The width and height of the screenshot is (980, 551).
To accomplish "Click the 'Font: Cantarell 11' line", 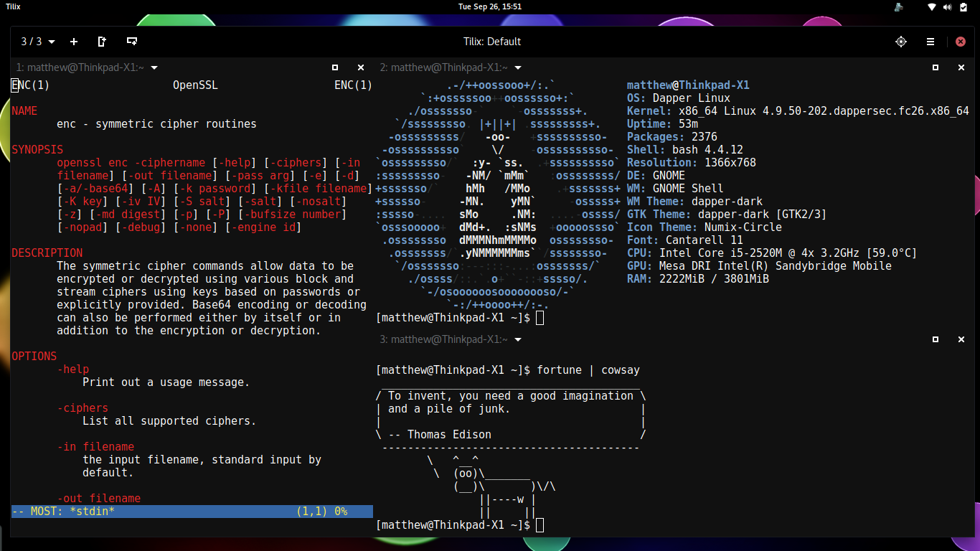I will point(685,240).
